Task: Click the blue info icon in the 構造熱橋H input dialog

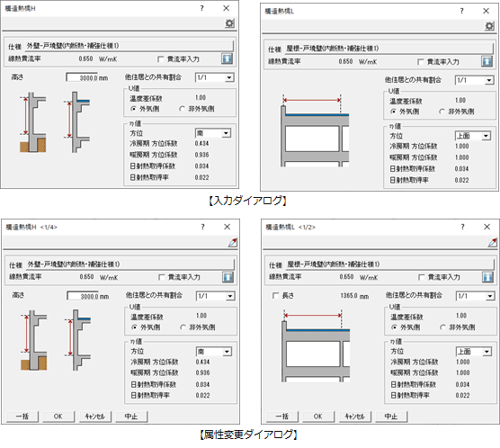Action: [227, 58]
